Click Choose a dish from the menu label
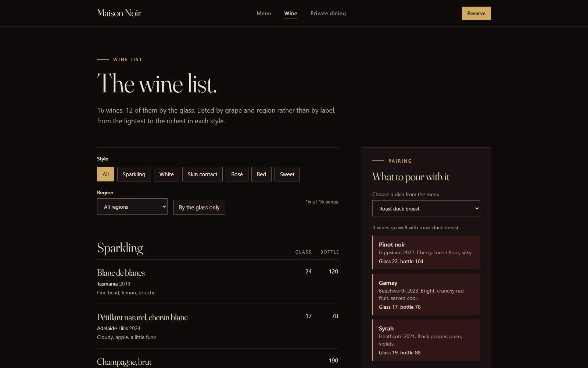This screenshot has width=588, height=368. [x=406, y=194]
